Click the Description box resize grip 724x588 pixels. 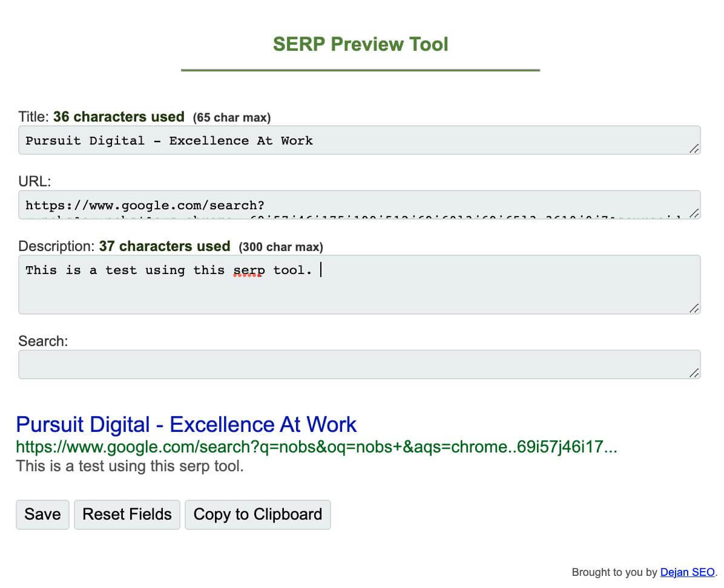tap(694, 309)
